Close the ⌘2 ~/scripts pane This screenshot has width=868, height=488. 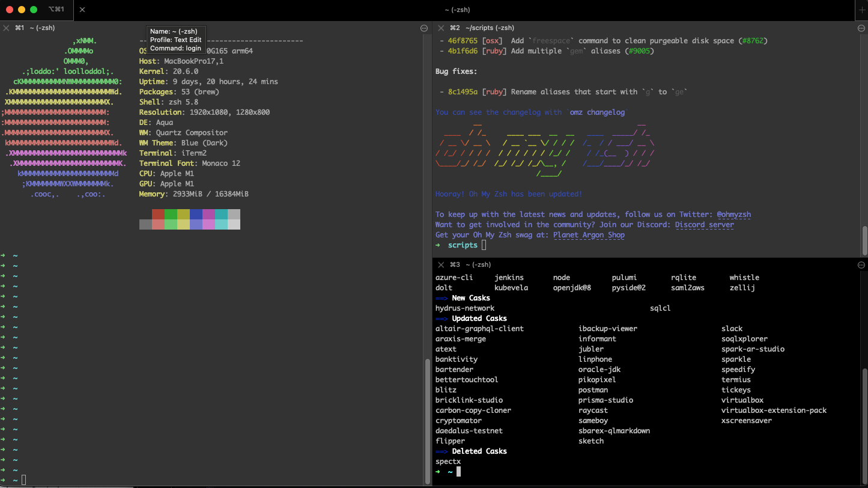(x=441, y=28)
